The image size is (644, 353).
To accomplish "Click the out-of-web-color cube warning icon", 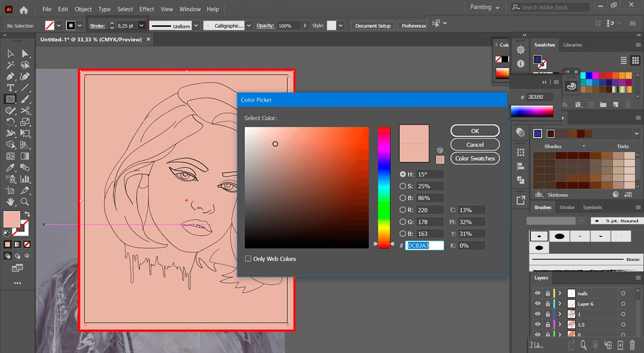I will [440, 150].
